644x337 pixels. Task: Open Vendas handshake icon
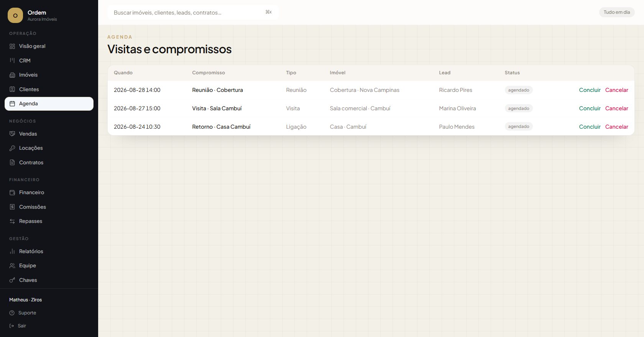click(12, 134)
